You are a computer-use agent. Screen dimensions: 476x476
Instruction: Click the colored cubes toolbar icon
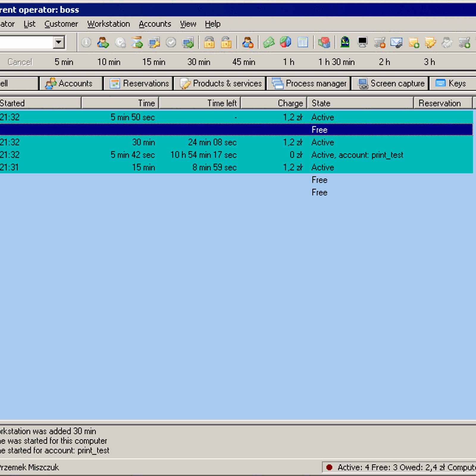(x=324, y=43)
